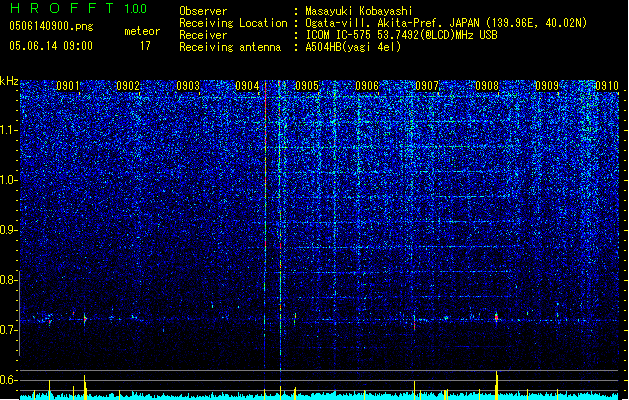This screenshot has height=400, width=629.
Task: Select the filename 0506140900.png
Action: click(51, 27)
